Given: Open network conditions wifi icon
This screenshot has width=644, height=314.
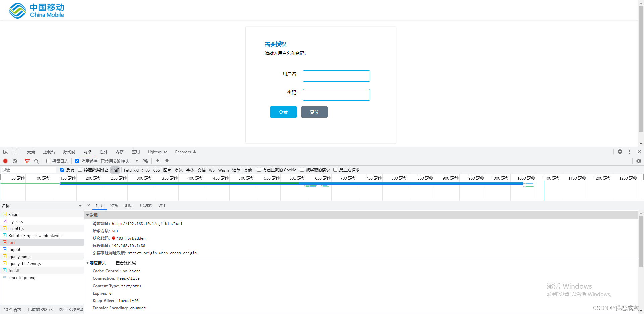Looking at the screenshot, I should coord(145,161).
